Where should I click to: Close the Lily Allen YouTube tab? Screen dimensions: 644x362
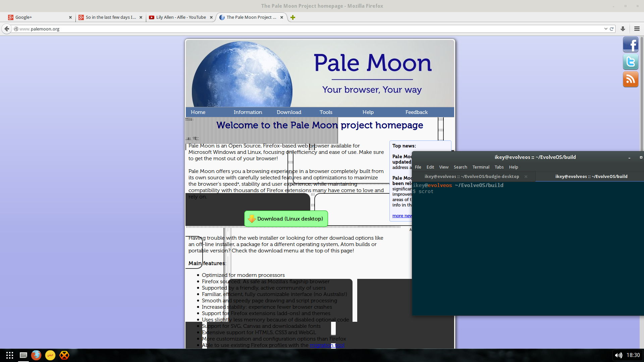[x=211, y=17]
